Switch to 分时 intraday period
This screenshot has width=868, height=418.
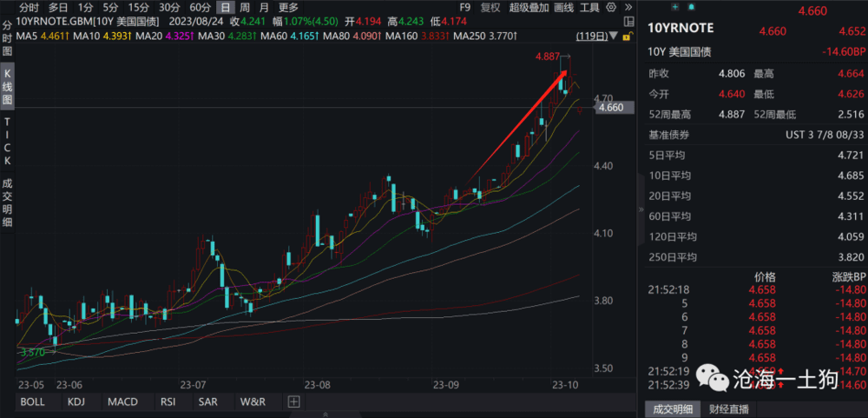(x=30, y=7)
